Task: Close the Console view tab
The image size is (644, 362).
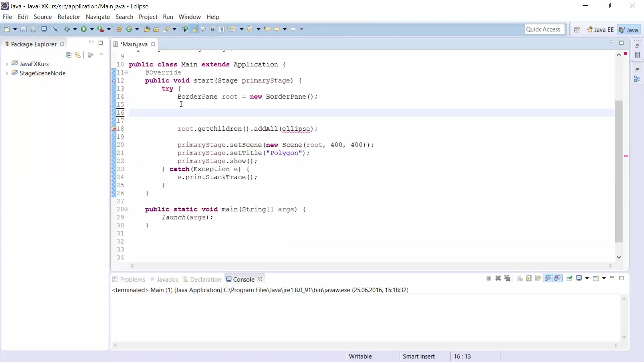Action: pyautogui.click(x=260, y=279)
